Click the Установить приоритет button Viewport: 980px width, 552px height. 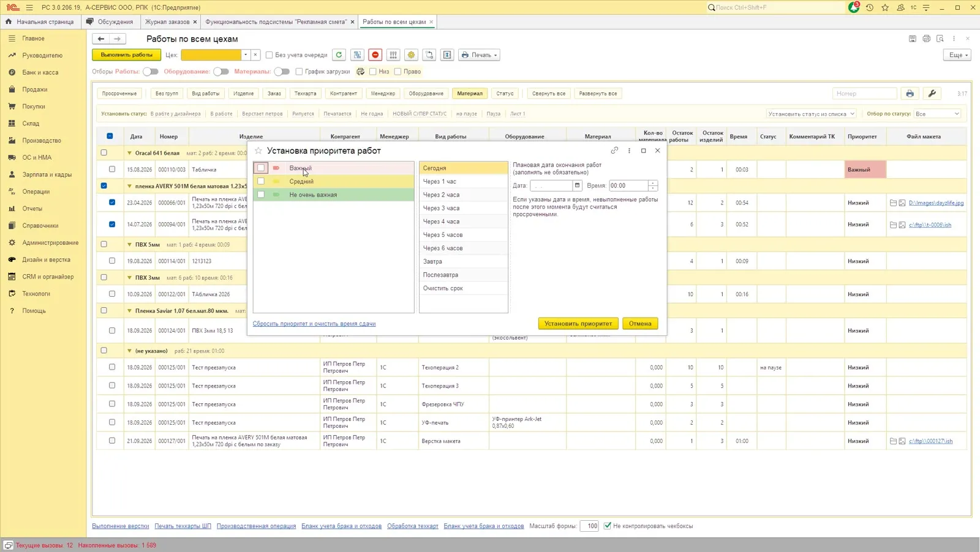point(578,324)
